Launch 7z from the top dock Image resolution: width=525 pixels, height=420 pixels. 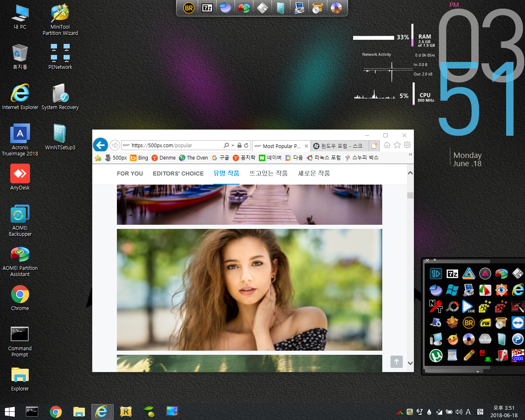point(207,8)
